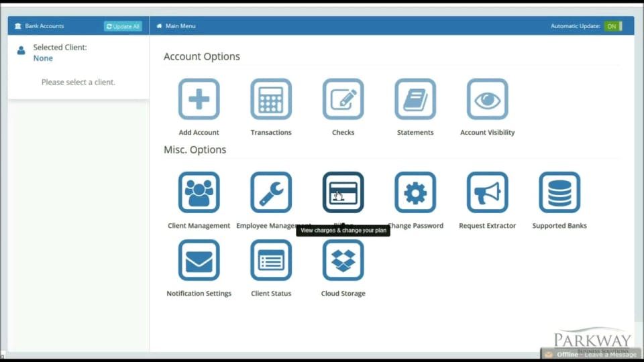Open Client Status list icon
Viewport: 644px width, 362px height.
pos(271,260)
